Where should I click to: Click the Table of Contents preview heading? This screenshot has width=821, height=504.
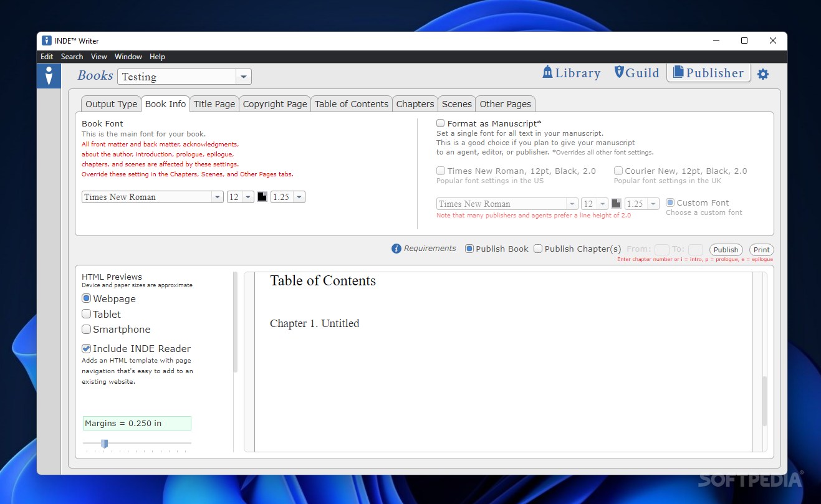(x=323, y=281)
